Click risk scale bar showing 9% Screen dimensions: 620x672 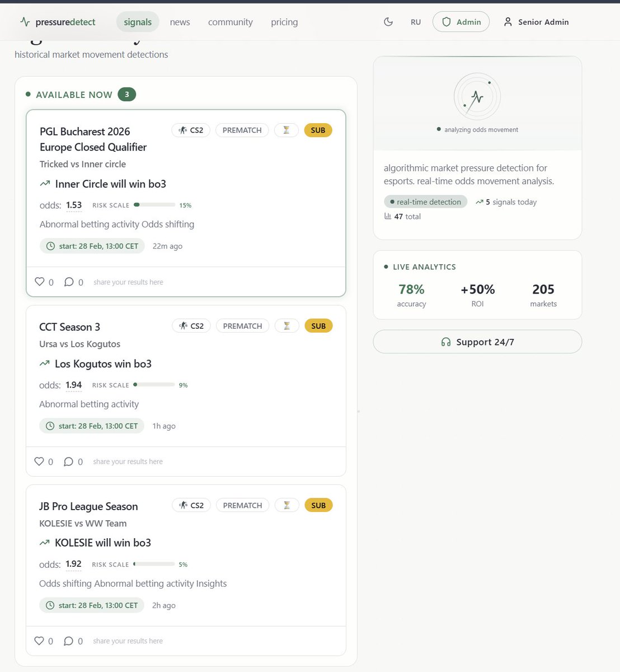154,385
